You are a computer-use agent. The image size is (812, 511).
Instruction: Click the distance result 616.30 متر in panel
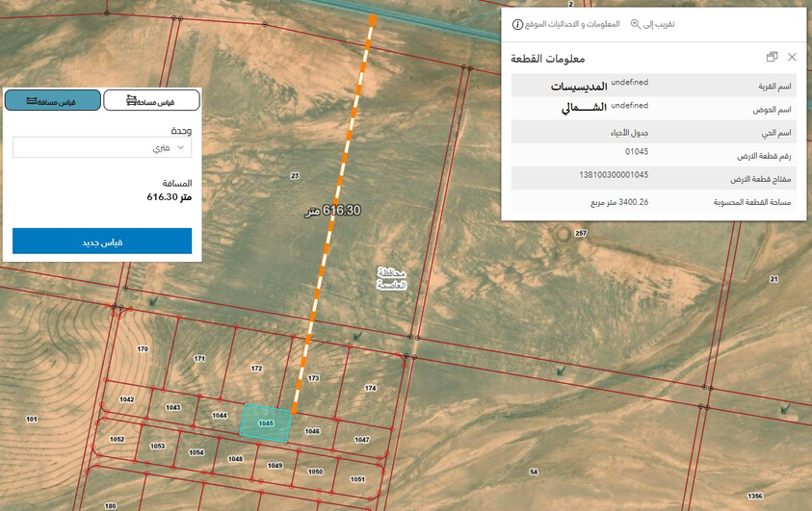coord(170,197)
